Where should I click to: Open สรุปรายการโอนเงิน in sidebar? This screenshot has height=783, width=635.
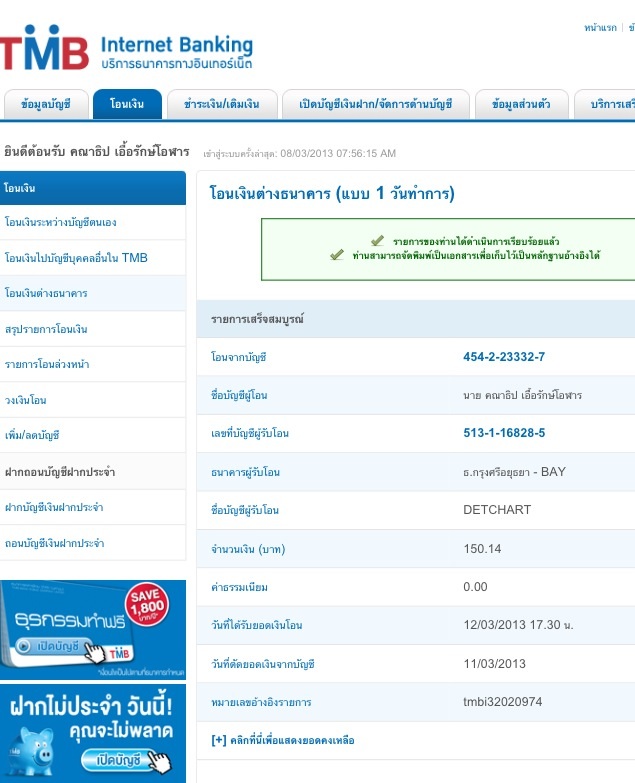[47, 329]
